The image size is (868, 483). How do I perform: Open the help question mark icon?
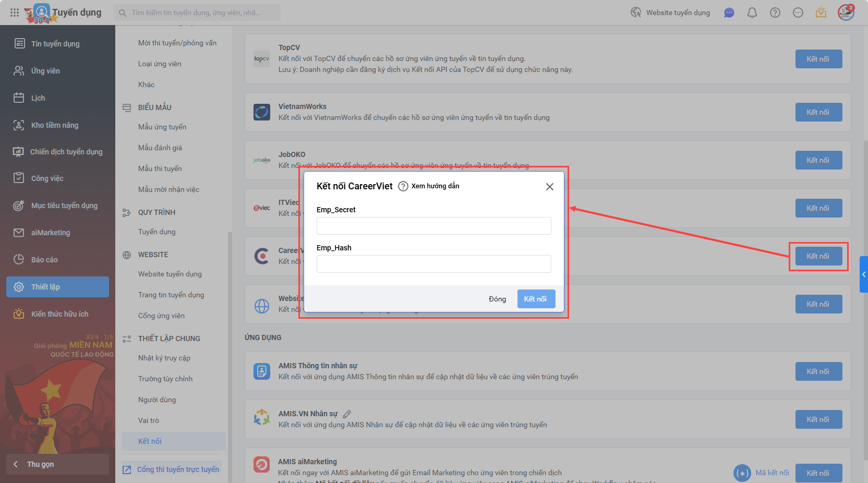point(775,13)
